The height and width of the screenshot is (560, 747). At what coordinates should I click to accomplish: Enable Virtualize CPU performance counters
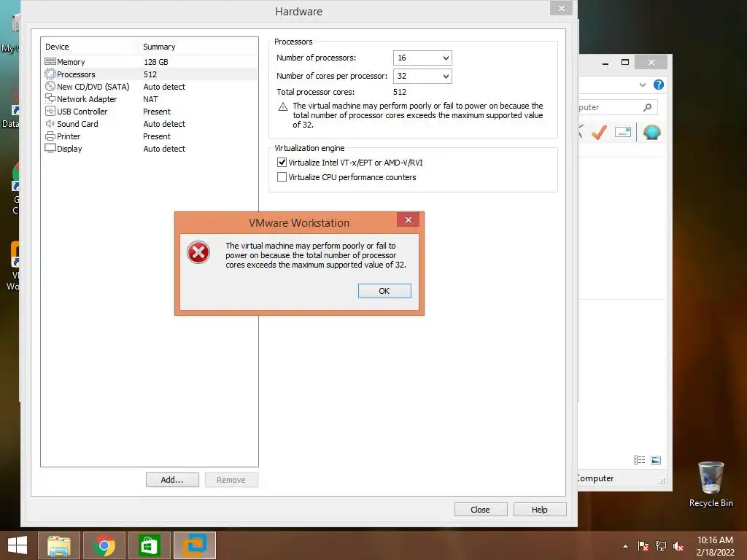click(282, 177)
